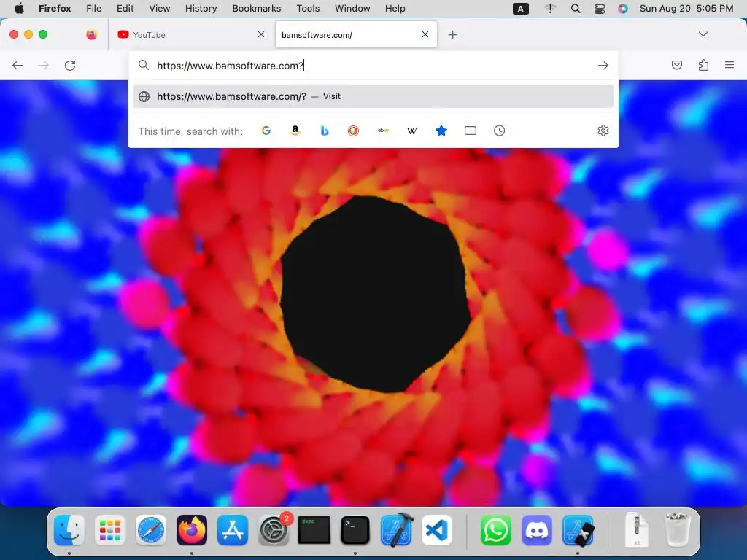Select the bamsoftware.com/ tab

coord(356,34)
